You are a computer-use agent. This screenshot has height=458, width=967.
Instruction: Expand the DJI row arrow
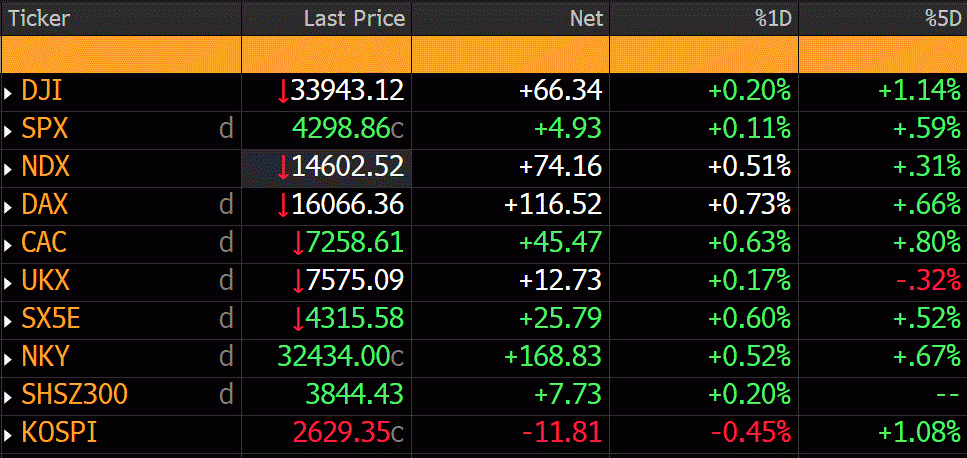click(9, 93)
